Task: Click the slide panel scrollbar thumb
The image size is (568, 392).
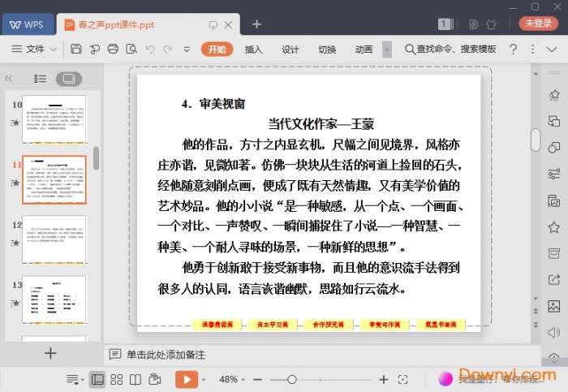Action: [x=96, y=158]
